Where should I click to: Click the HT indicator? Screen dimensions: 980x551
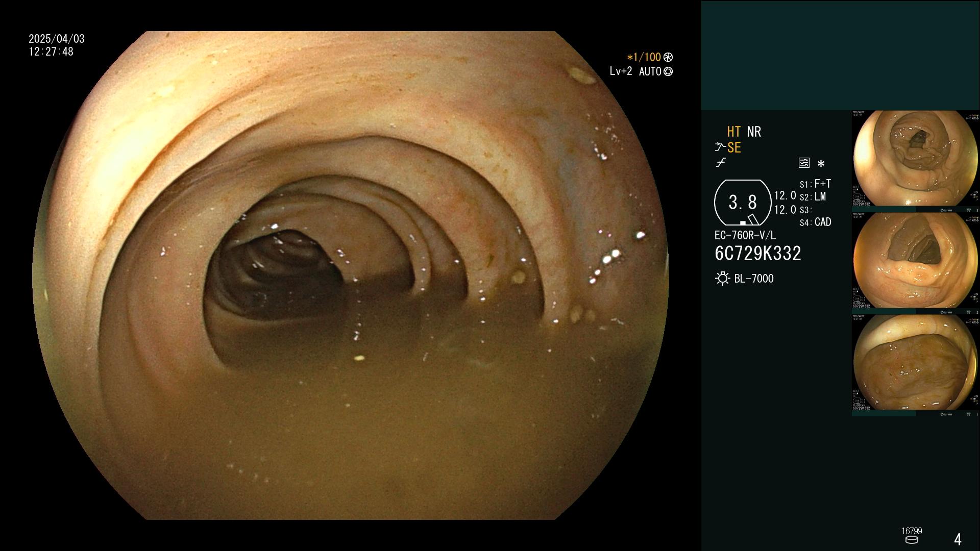(x=734, y=132)
